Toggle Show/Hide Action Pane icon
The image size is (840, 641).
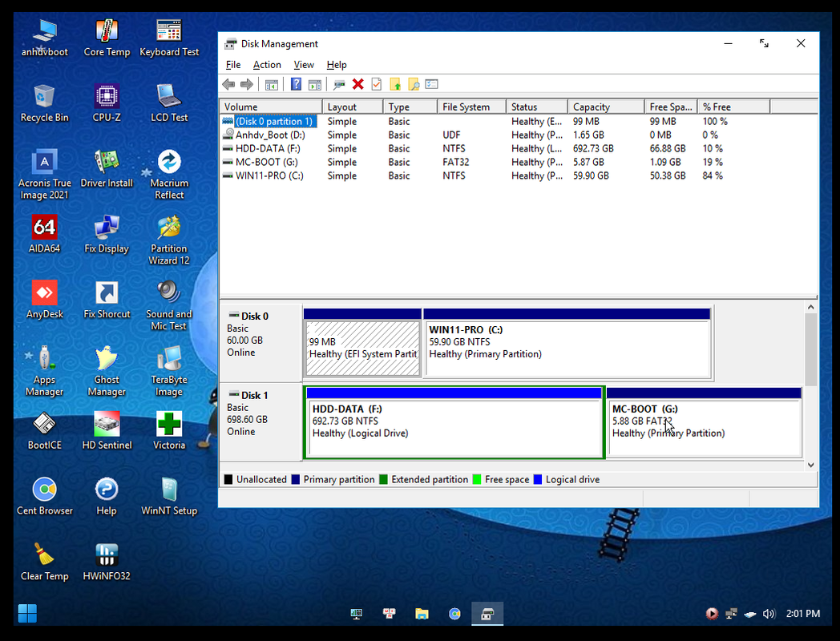tap(315, 84)
